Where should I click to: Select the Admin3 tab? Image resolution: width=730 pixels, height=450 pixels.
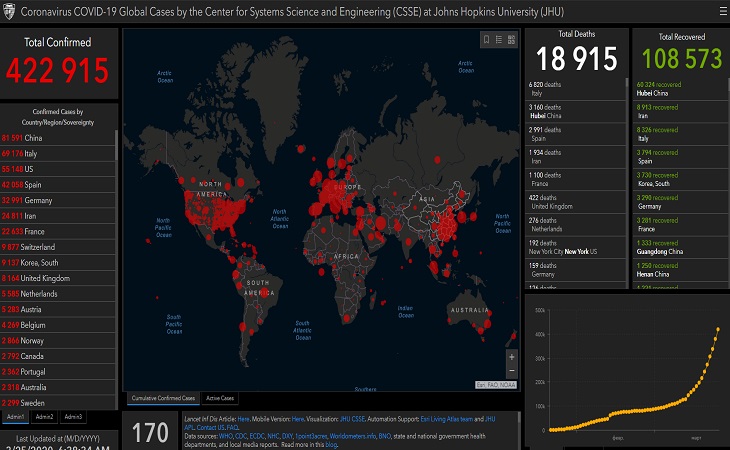coord(74,416)
